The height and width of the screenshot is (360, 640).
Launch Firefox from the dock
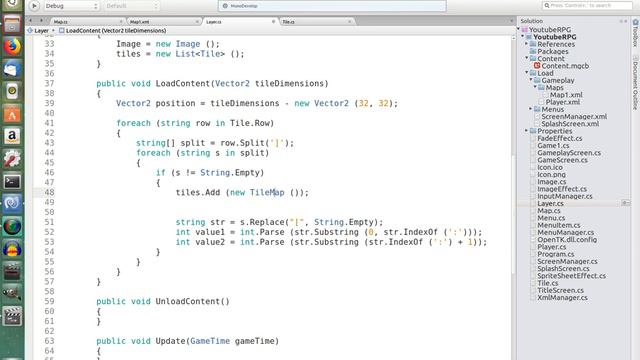(x=12, y=47)
